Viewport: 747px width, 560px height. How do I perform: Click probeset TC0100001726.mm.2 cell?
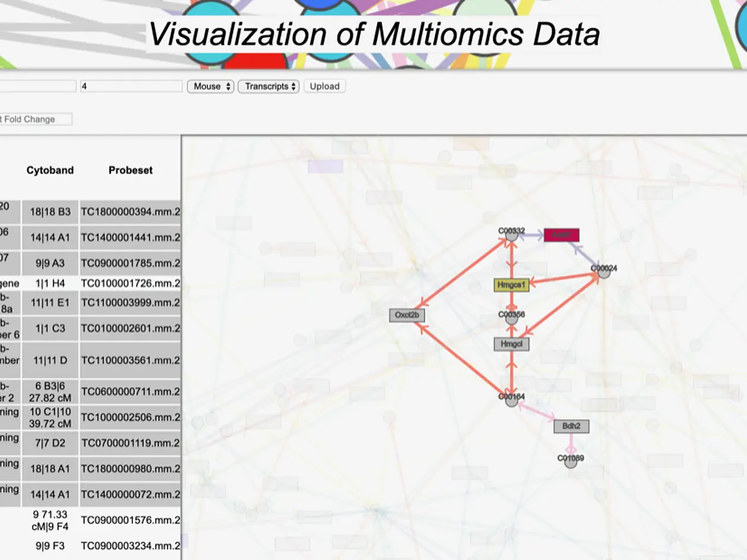[x=130, y=283]
